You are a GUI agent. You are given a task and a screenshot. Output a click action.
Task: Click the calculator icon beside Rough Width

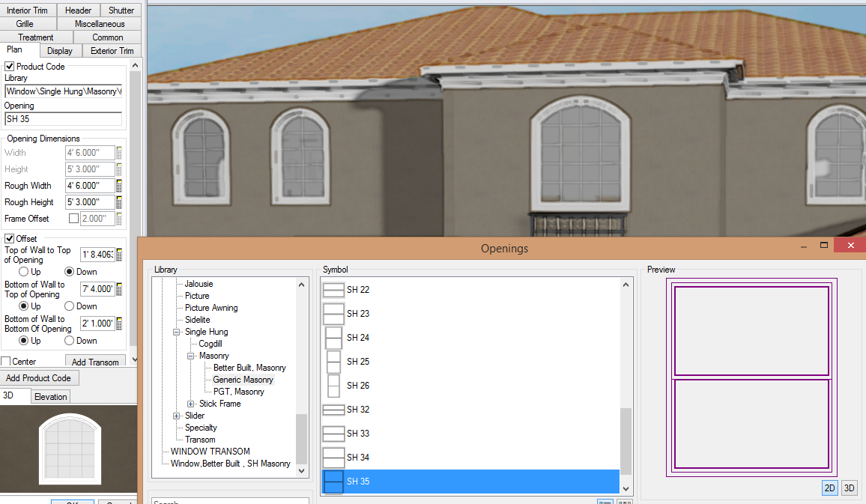(120, 185)
